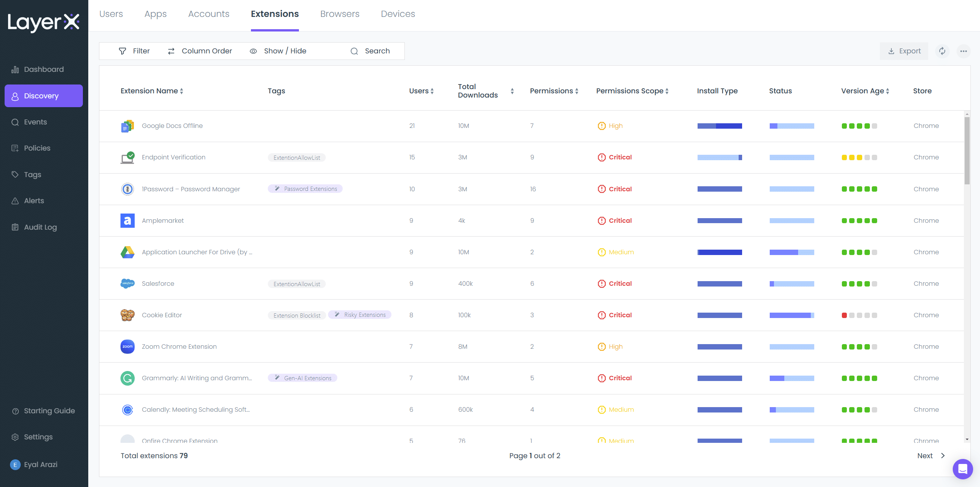Click the Search field
The width and height of the screenshot is (980, 487).
tap(370, 51)
